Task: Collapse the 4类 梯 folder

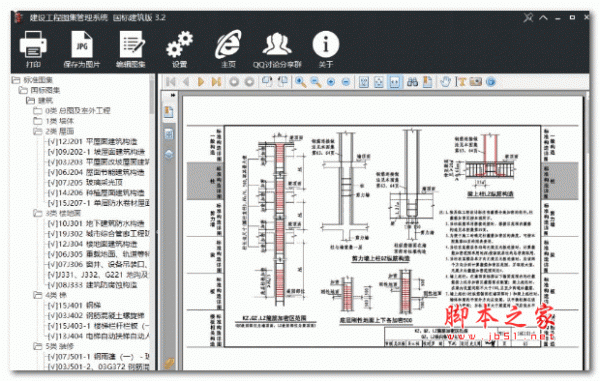Action: click(38, 295)
